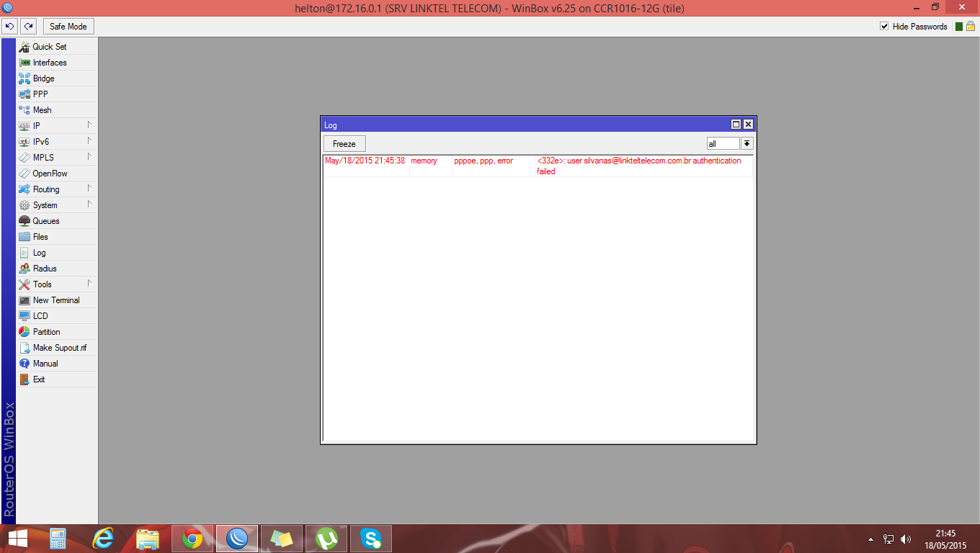Select Log in the sidebar menu
Screen dimensions: 980x553
[57, 253]
